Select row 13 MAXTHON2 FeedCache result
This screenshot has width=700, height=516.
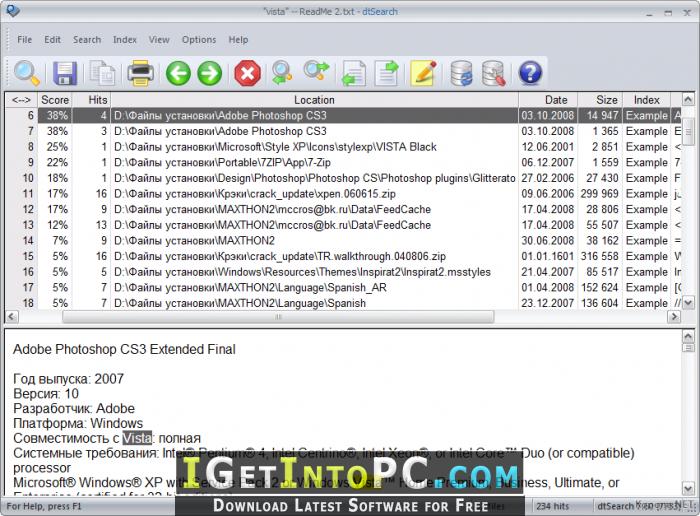tap(344, 225)
